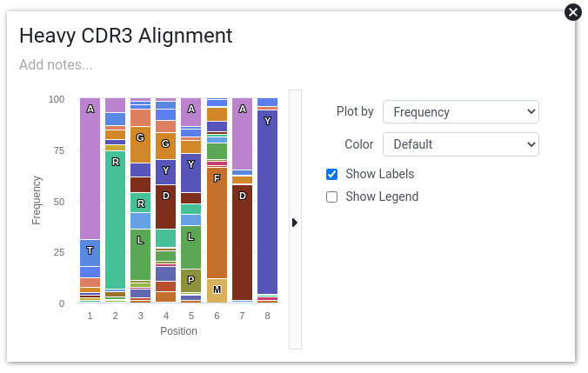Click the orange G segment in position 4
Viewport: 588px width, 373px height.
tap(166, 146)
